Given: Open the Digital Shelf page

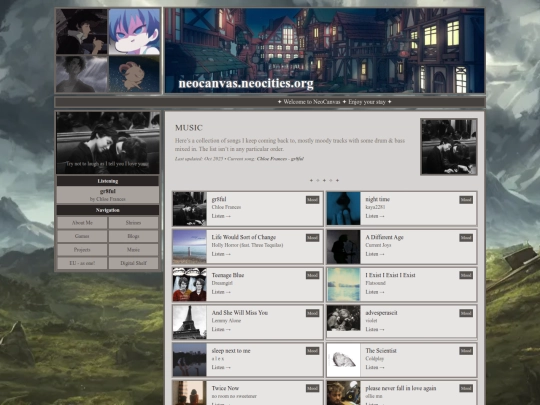Looking at the screenshot, I should click(x=133, y=263).
